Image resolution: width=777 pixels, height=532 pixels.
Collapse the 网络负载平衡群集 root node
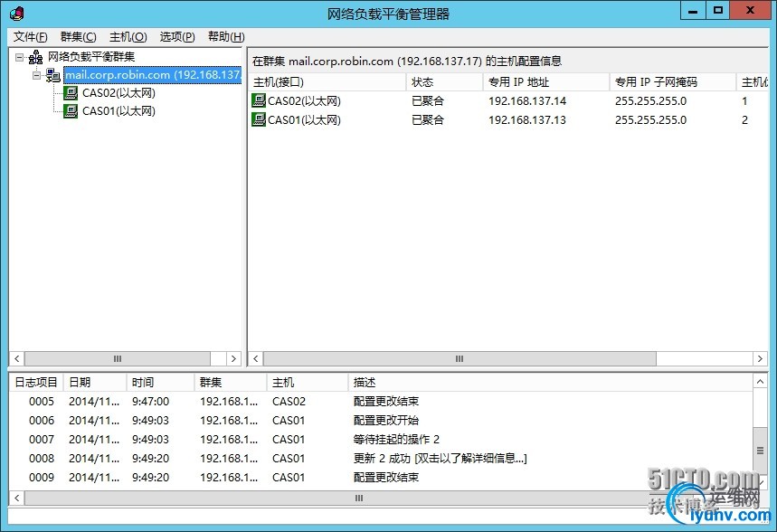(x=19, y=58)
